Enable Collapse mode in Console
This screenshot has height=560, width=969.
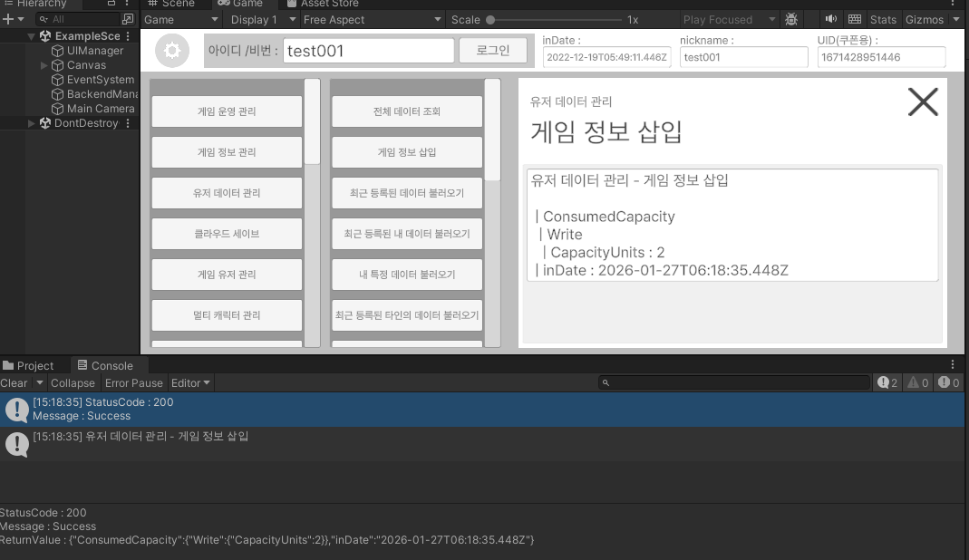[x=73, y=383]
